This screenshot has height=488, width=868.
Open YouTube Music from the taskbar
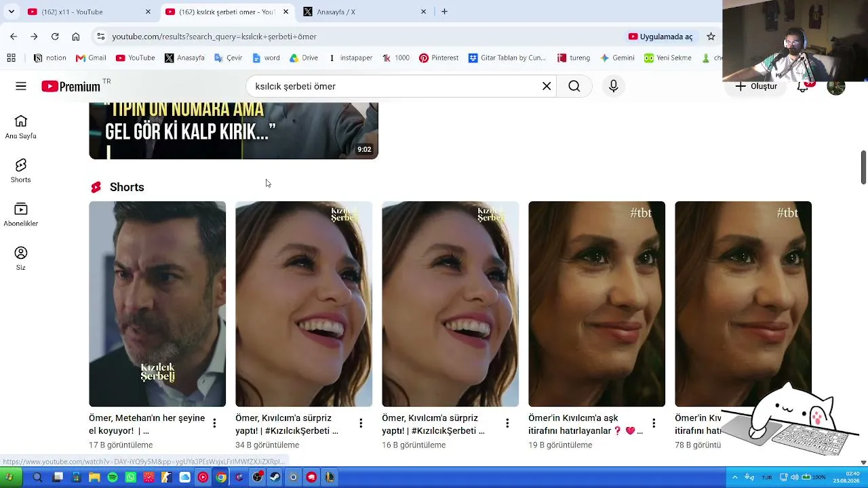pyautogui.click(x=203, y=477)
